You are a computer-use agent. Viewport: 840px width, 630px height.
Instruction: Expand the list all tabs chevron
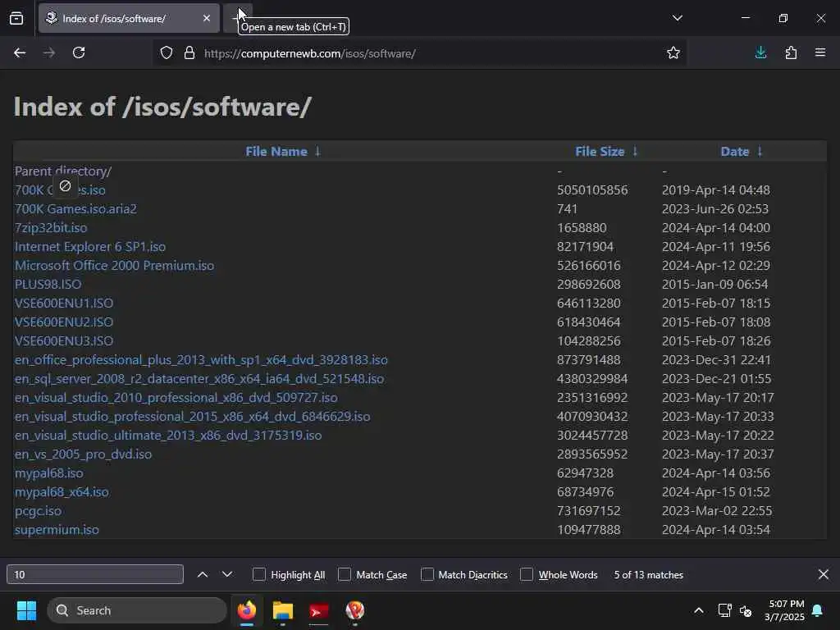tap(677, 18)
